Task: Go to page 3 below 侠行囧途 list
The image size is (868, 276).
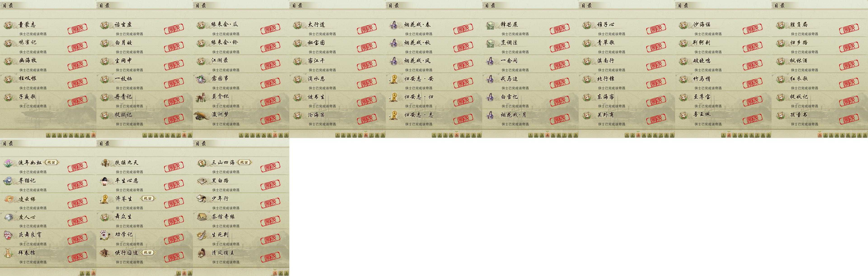Action: (190, 273)
